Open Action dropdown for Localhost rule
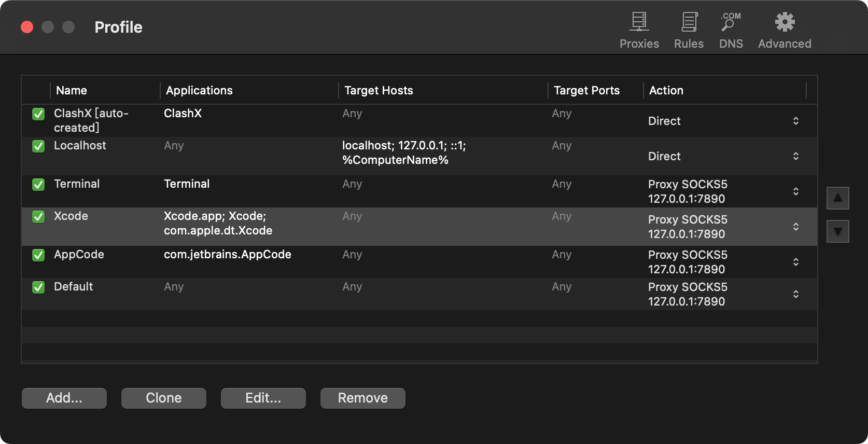868x444 pixels. tap(795, 156)
